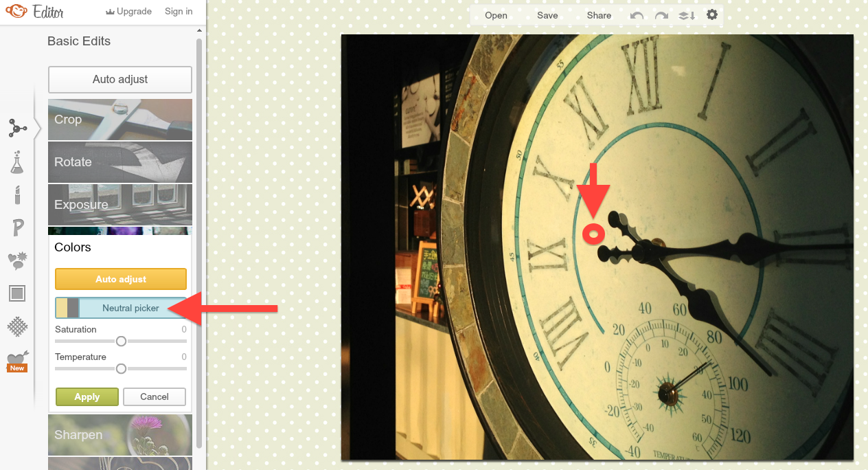The width and height of the screenshot is (868, 470).
Task: Open the Overlays heart and burst icon
Action: pos(17,260)
